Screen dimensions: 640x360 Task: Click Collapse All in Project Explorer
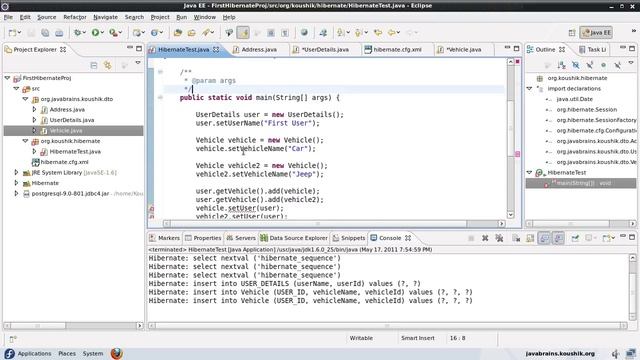pos(94,65)
